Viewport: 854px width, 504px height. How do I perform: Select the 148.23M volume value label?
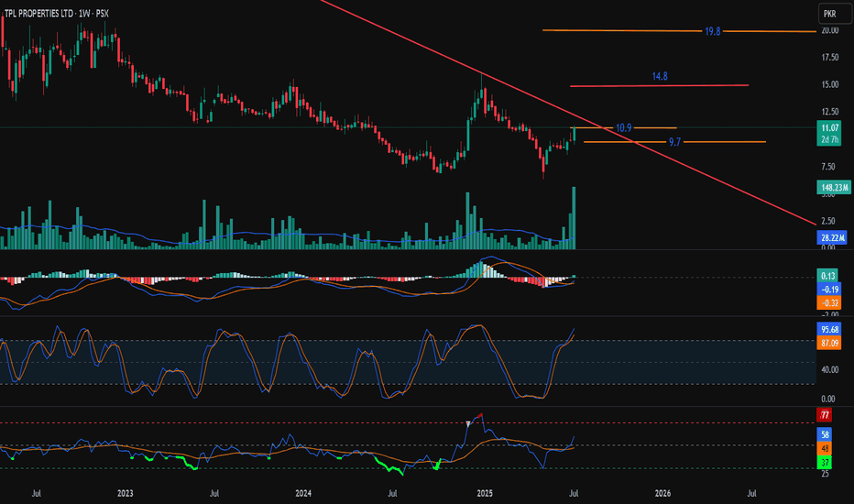click(x=834, y=188)
